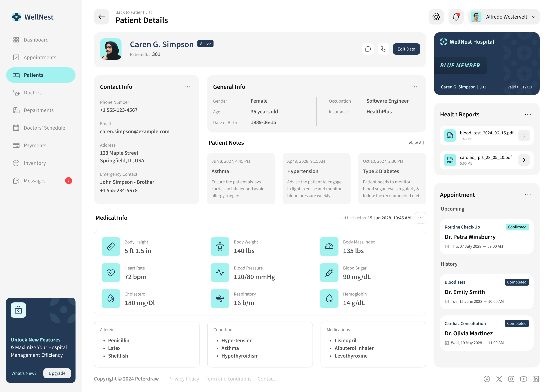
Task: Open the Dashboard section
Action: (x=16, y=40)
